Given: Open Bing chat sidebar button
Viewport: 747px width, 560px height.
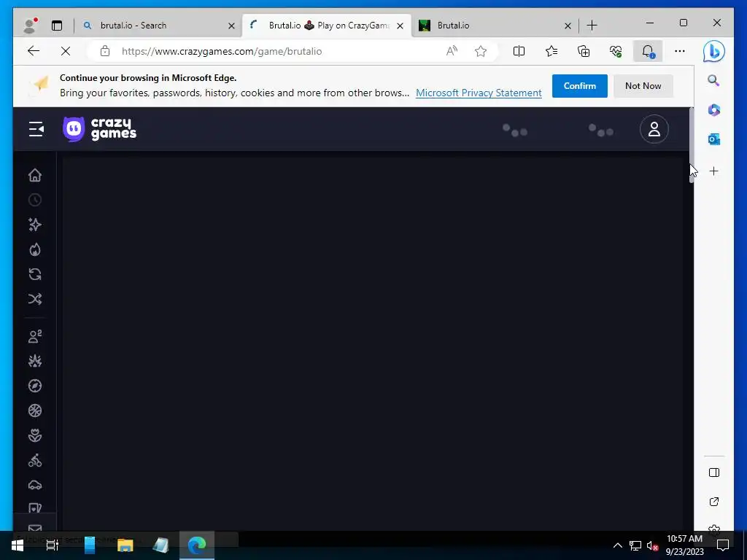Looking at the screenshot, I should pyautogui.click(x=713, y=52).
